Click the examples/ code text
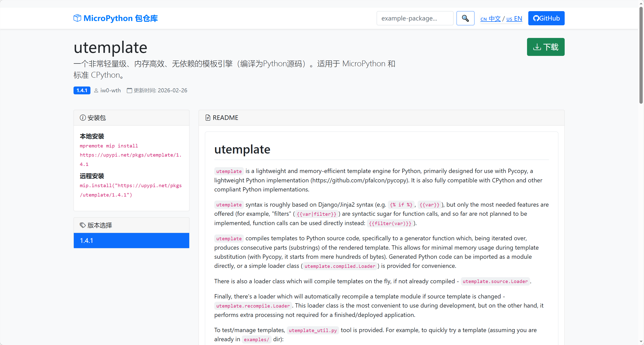The width and height of the screenshot is (644, 345). pyautogui.click(x=256, y=339)
